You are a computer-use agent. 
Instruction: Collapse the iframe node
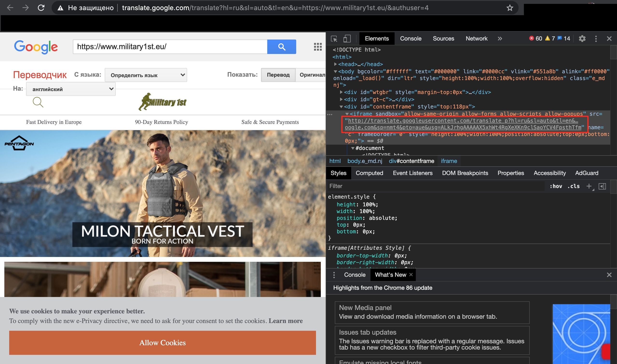pyautogui.click(x=347, y=114)
